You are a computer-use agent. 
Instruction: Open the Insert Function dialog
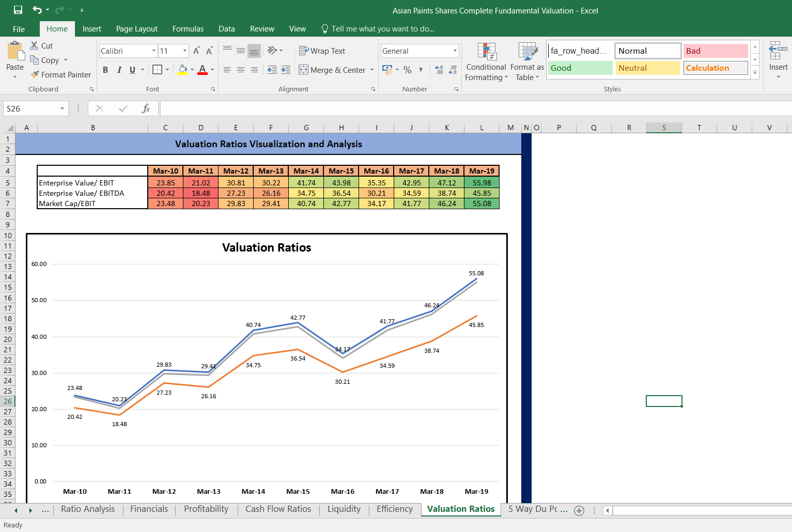tap(146, 108)
